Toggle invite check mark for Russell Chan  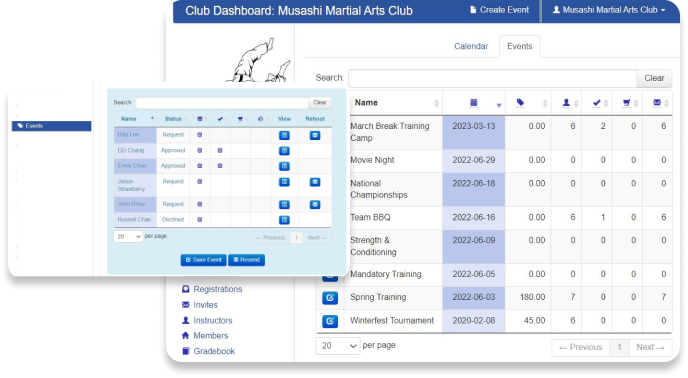point(200,220)
